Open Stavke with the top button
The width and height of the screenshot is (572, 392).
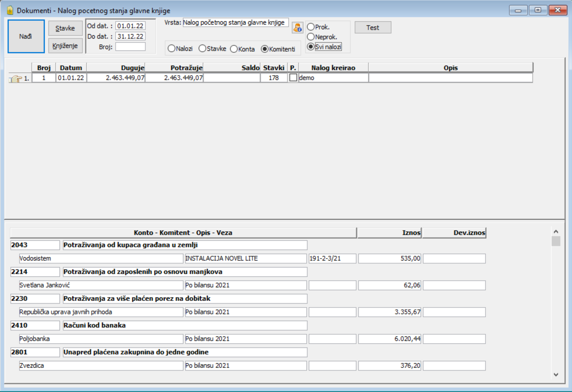(x=65, y=28)
